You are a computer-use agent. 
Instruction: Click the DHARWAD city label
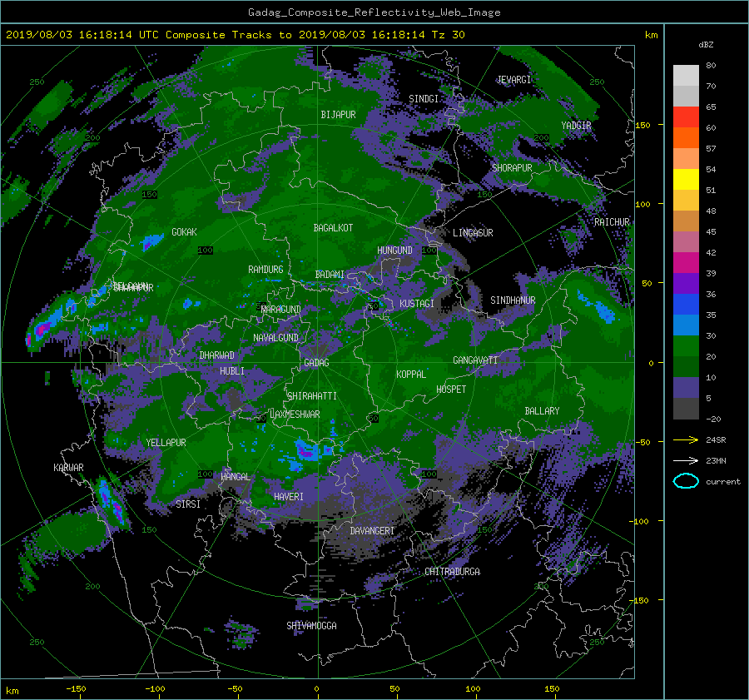(x=216, y=355)
